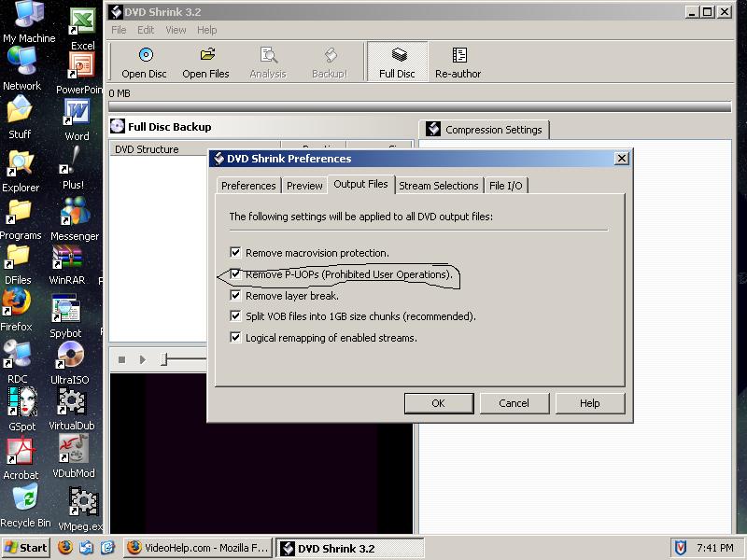Image resolution: width=747 pixels, height=560 pixels.
Task: Close the DVD Shrink Preferences dialog
Action: point(621,159)
